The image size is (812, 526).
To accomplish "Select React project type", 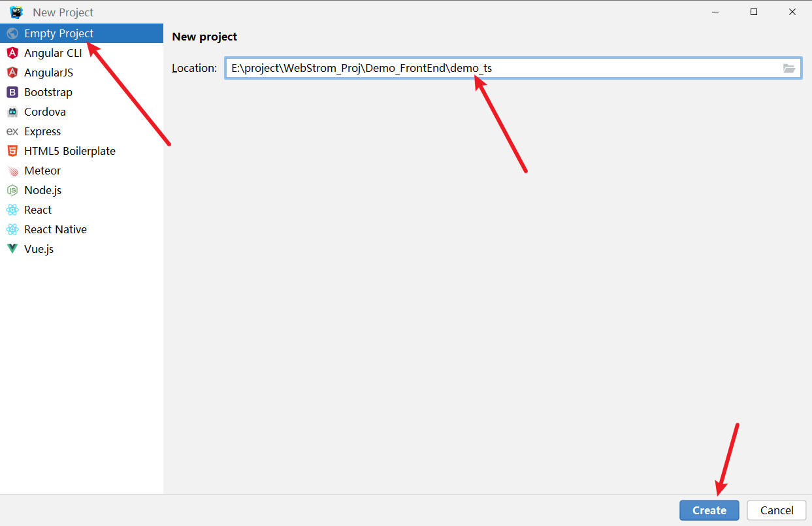I will click(82, 210).
